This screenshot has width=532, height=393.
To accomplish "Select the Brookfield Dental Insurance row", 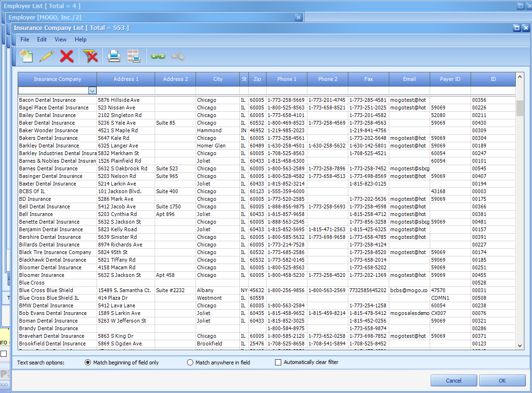I will [266, 344].
